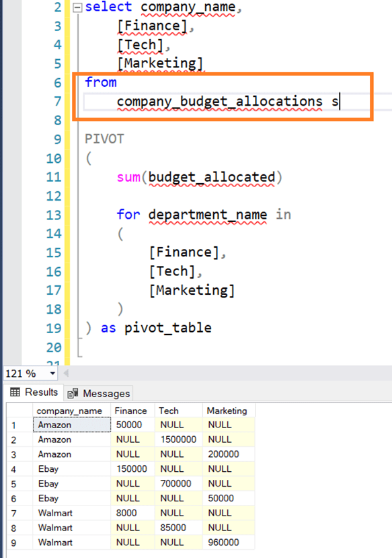Viewport: 392px width, 558px height.
Task: Click Finance value 50000
Action: [132, 425]
